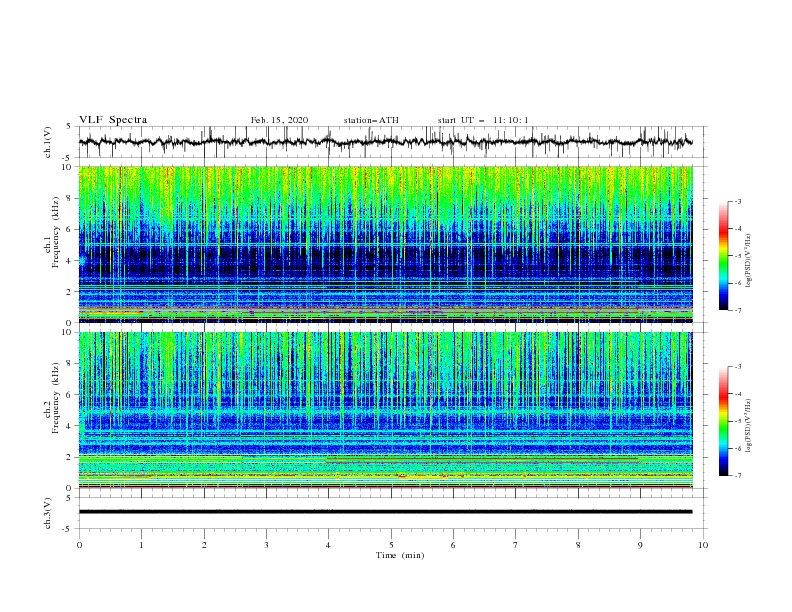The image size is (792, 612).
Task: Click the "Time (min)" axis label
Action: (400, 555)
